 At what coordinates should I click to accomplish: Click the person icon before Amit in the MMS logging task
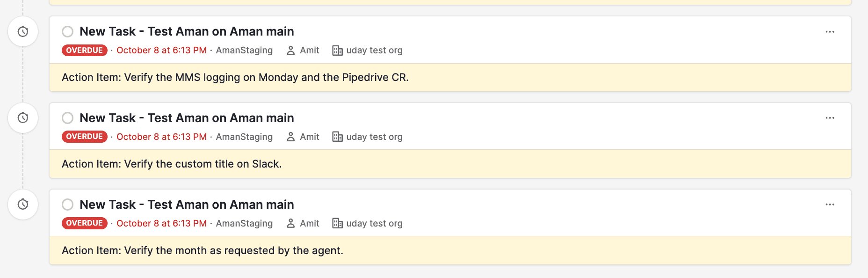point(290,51)
